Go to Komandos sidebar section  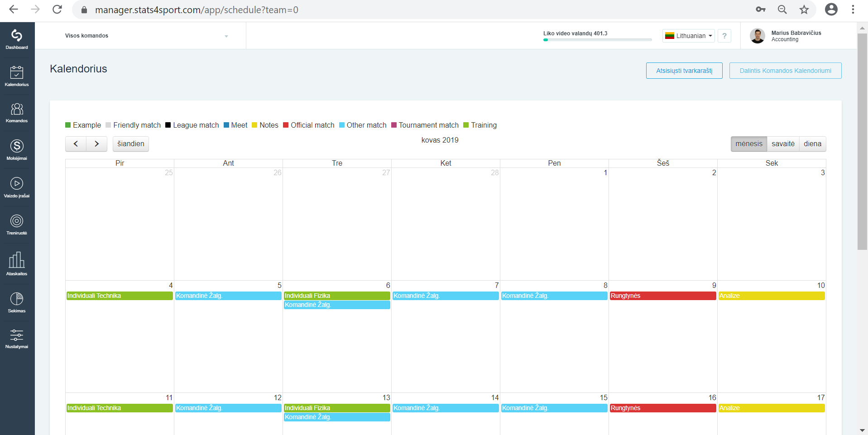(x=17, y=113)
